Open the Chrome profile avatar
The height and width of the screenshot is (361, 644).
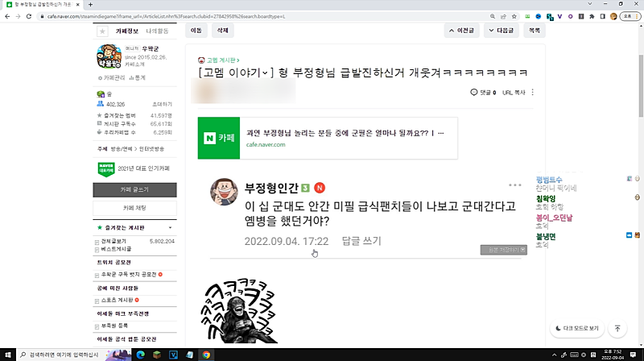pos(613,16)
